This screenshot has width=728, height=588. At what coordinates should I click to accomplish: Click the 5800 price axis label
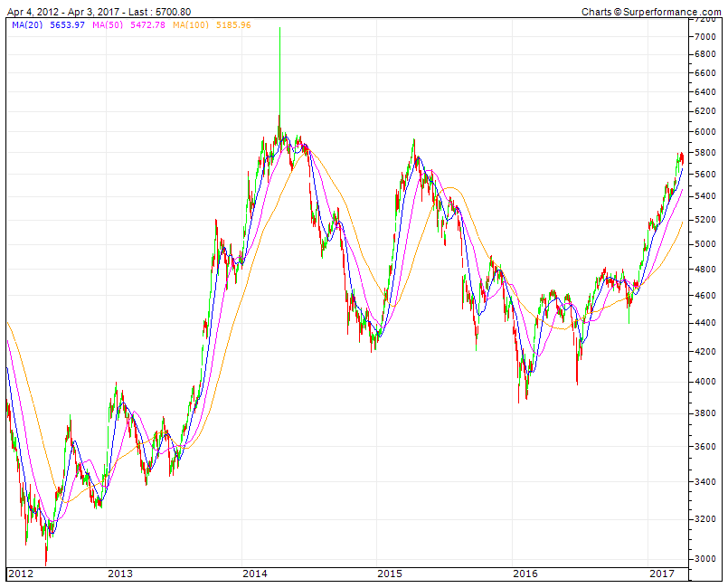705,153
